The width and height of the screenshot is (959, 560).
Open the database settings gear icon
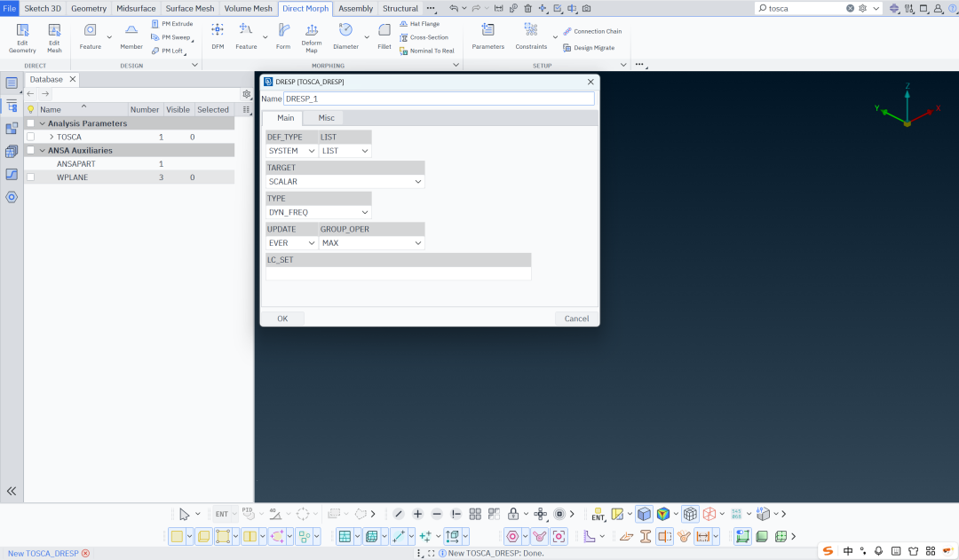pyautogui.click(x=247, y=94)
